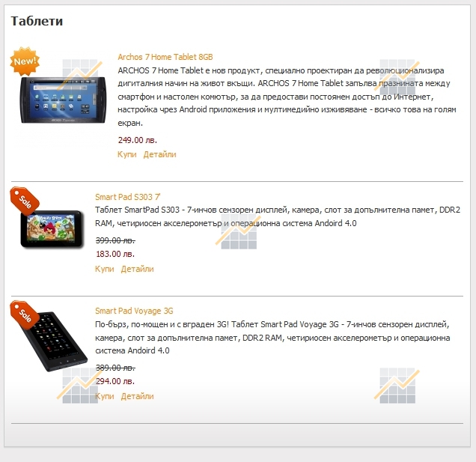Click the chart watermark icon beside S303 description
The image size is (476, 462).
coord(239,231)
